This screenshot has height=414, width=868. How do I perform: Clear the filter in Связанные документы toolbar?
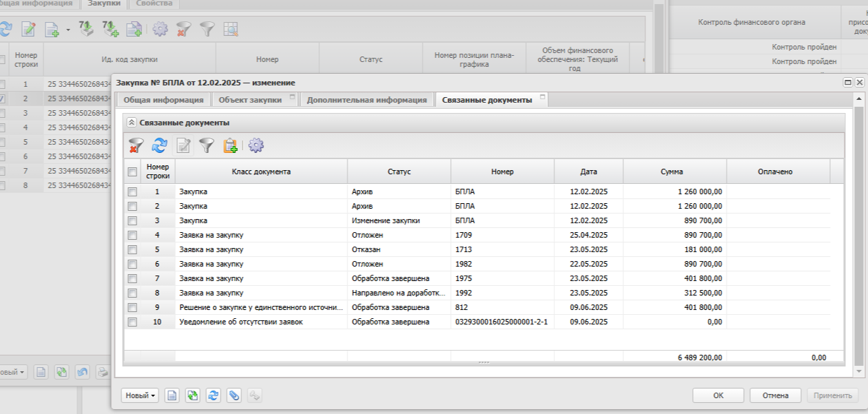point(137,145)
